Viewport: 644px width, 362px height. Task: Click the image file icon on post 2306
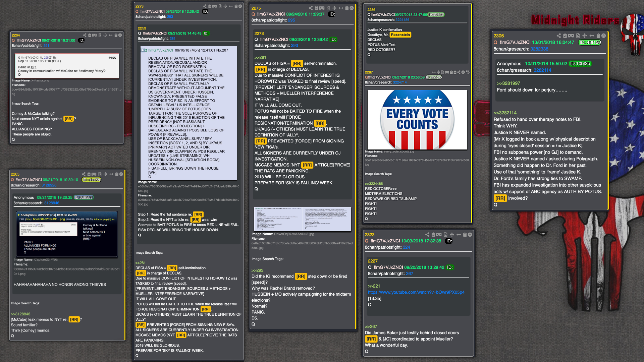point(578,36)
